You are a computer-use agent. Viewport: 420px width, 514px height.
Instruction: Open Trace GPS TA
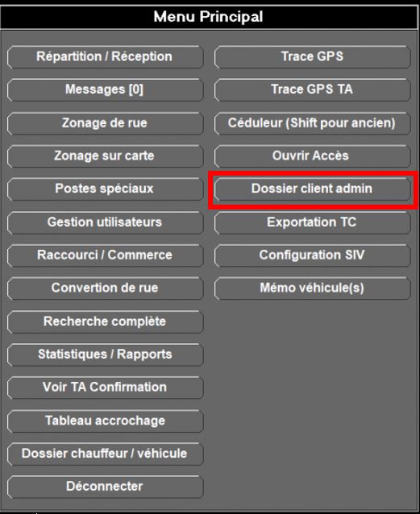(312, 89)
